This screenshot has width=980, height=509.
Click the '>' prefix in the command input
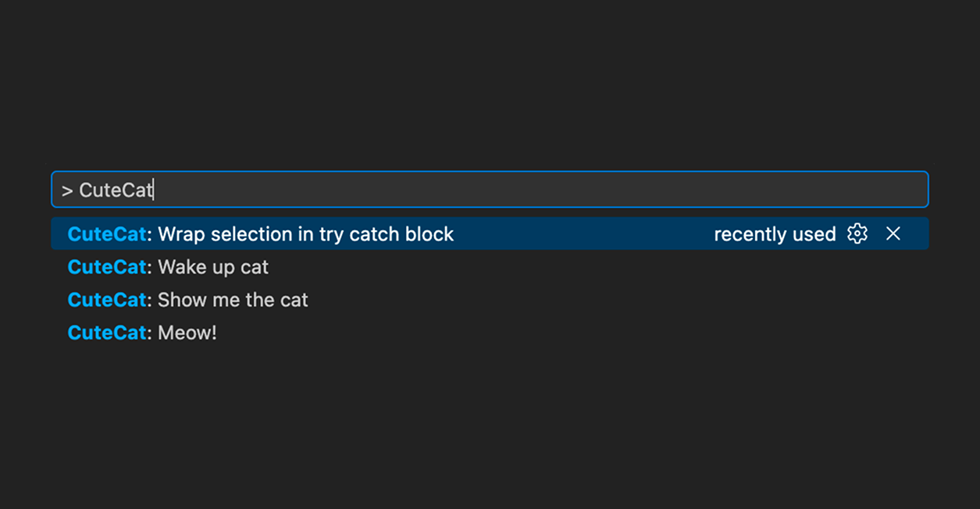click(67, 190)
